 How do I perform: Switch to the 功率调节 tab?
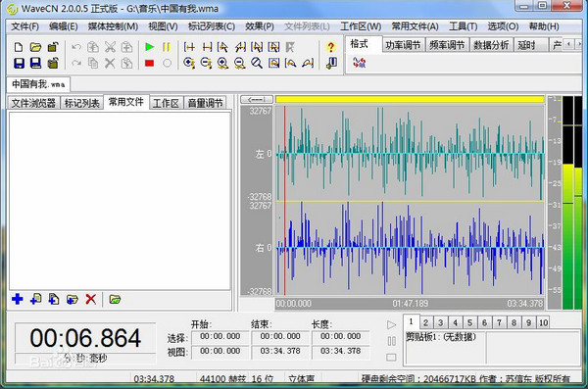click(403, 45)
